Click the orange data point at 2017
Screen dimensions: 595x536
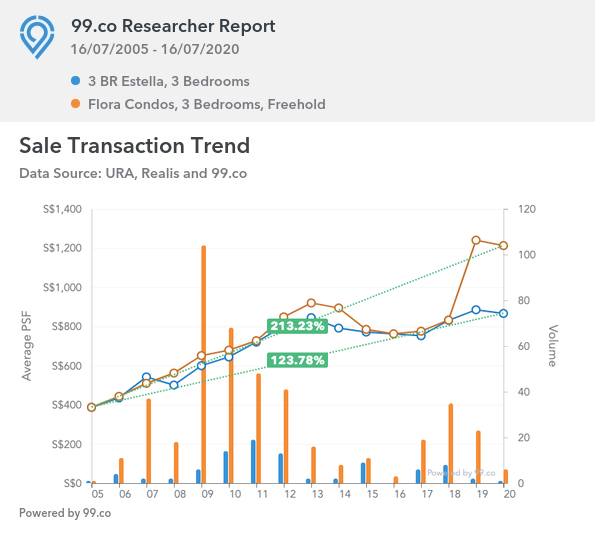[421, 331]
